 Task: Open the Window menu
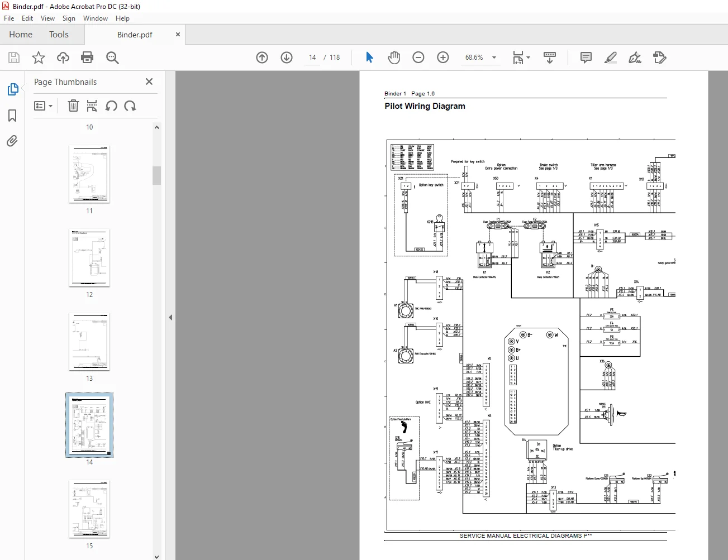[x=96, y=18]
